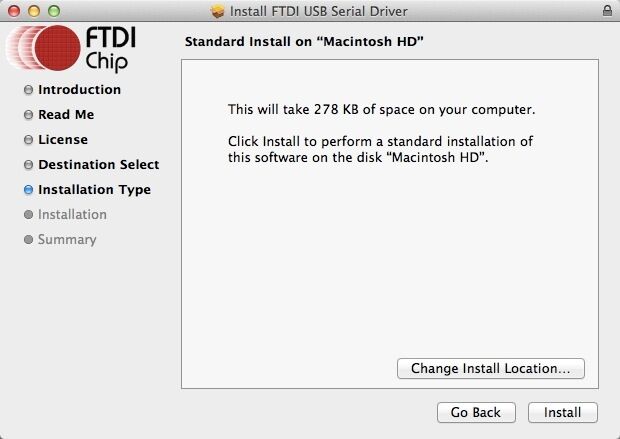Open Change Install Location options

click(491, 369)
